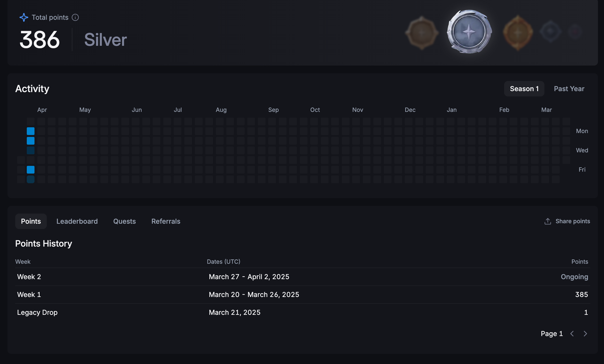Switch activity view to Past Year
This screenshot has height=364, width=604.
click(569, 89)
